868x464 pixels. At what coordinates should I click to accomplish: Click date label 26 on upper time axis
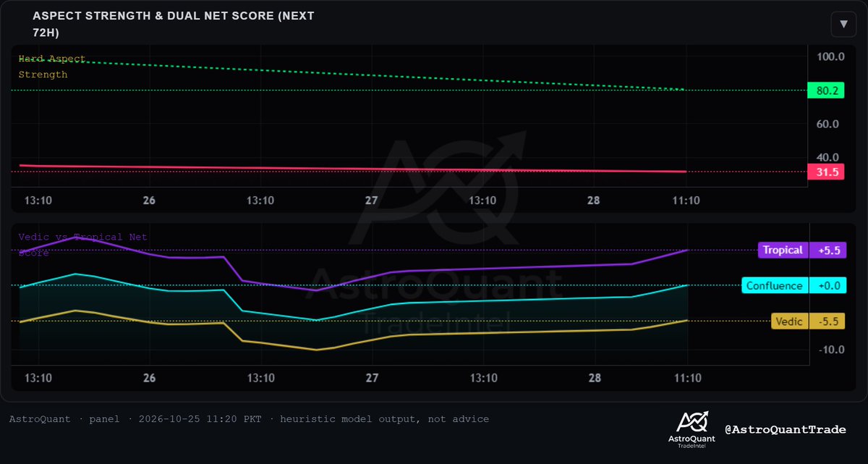149,200
